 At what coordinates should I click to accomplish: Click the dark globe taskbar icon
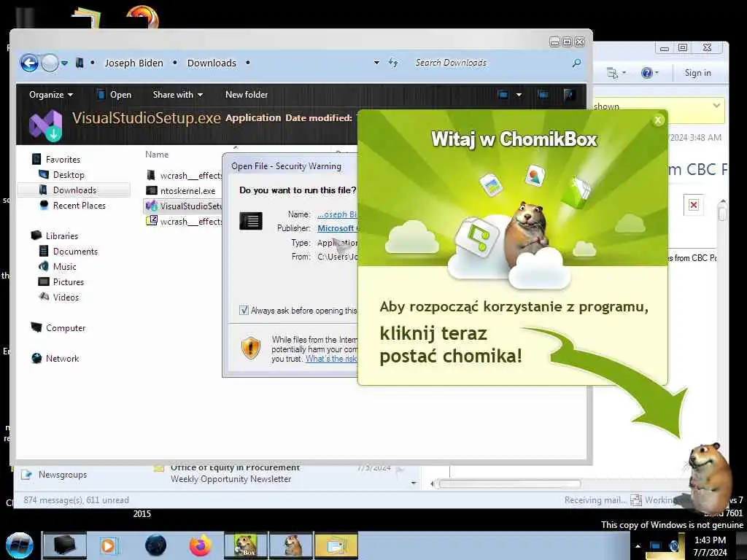coord(155,545)
